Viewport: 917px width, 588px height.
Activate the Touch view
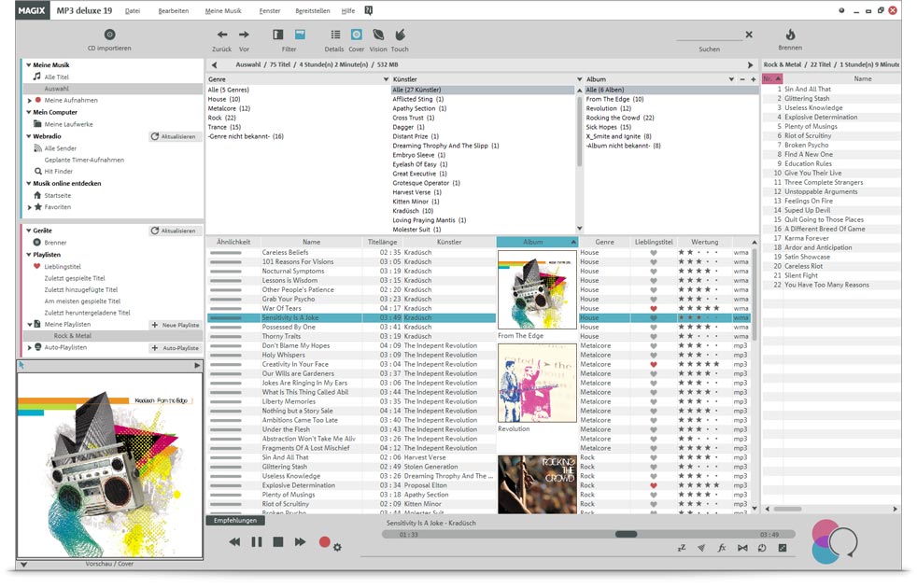400,35
